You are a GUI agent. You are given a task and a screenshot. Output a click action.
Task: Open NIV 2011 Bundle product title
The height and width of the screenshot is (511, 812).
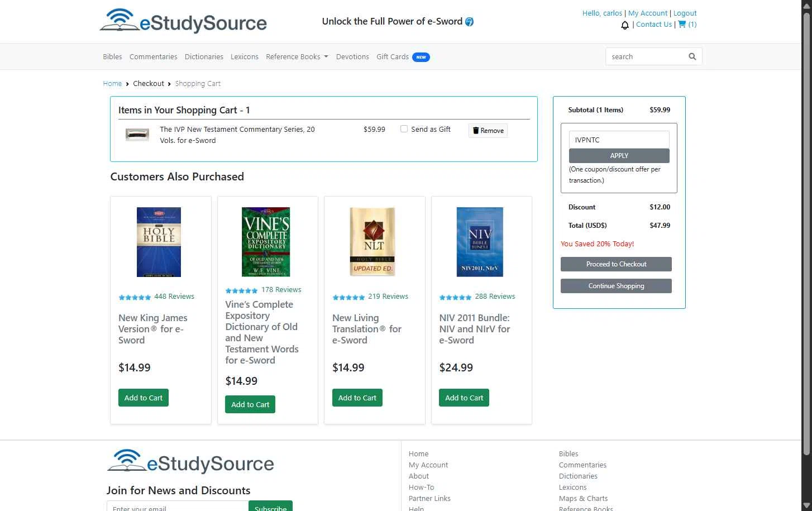[x=475, y=329]
